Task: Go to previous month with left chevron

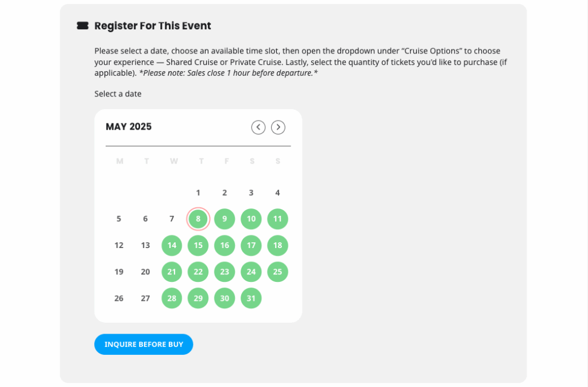Action: (258, 127)
